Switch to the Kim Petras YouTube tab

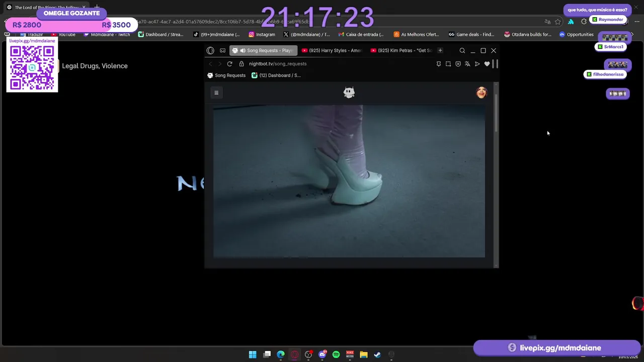click(401, 50)
